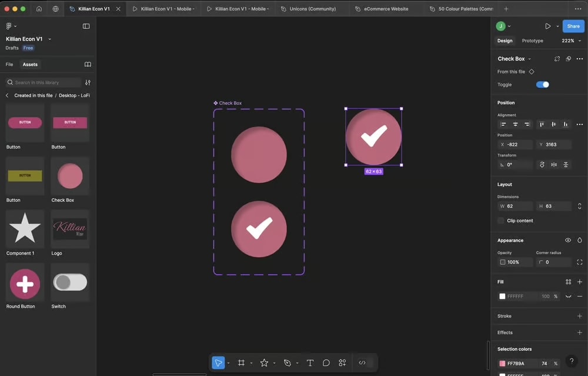Open the Assets tab
Image resolution: width=588 pixels, height=376 pixels.
click(30, 64)
